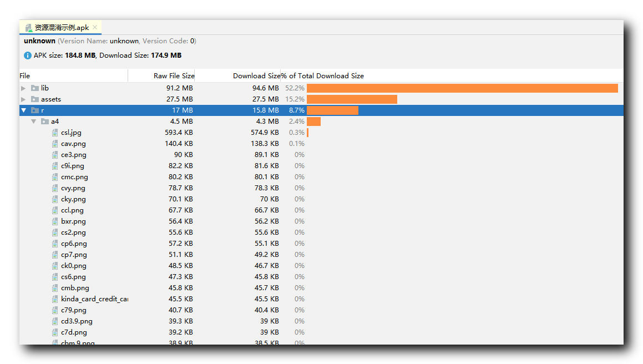Image resolution: width=643 pixels, height=364 pixels.
Task: Click the cvy.png file icon
Action: tap(55, 188)
